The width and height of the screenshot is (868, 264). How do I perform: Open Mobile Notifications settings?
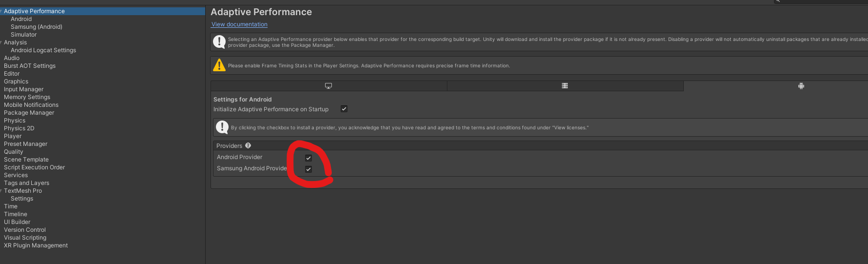coord(31,105)
